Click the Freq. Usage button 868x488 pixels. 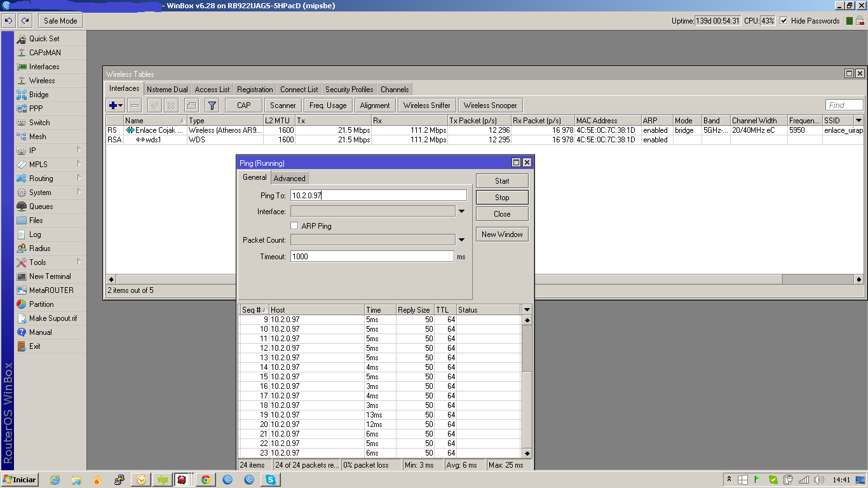click(328, 105)
